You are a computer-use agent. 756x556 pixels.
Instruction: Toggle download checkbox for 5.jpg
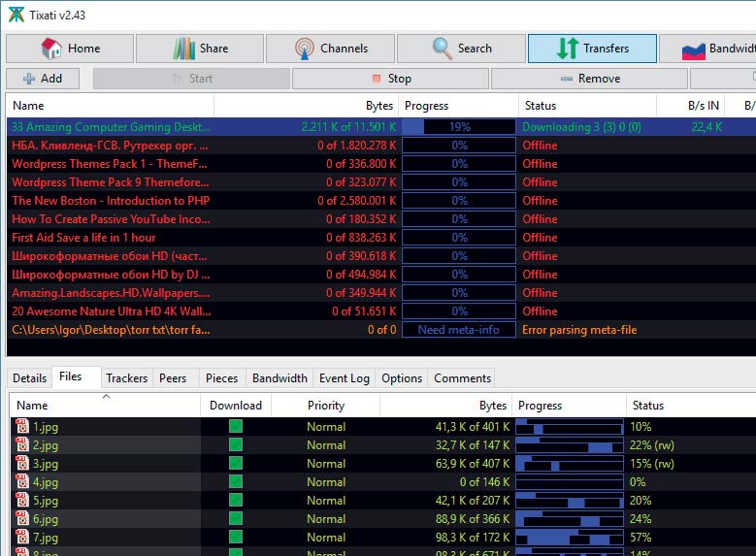tap(236, 500)
